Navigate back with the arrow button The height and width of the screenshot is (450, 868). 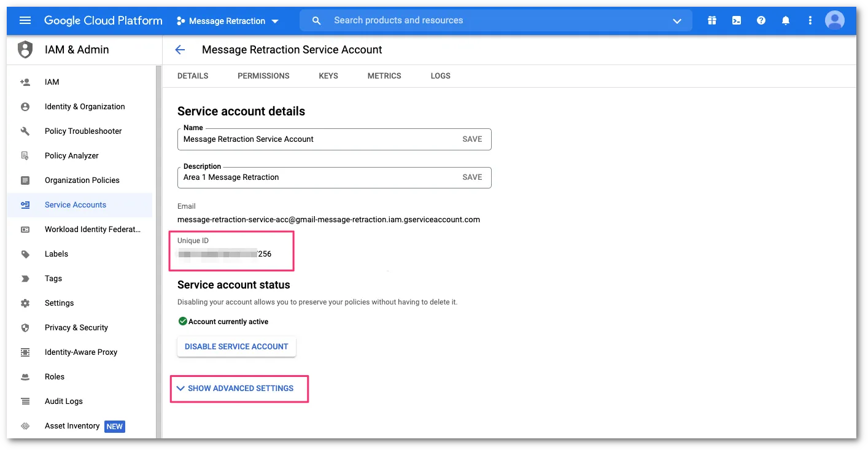(179, 49)
